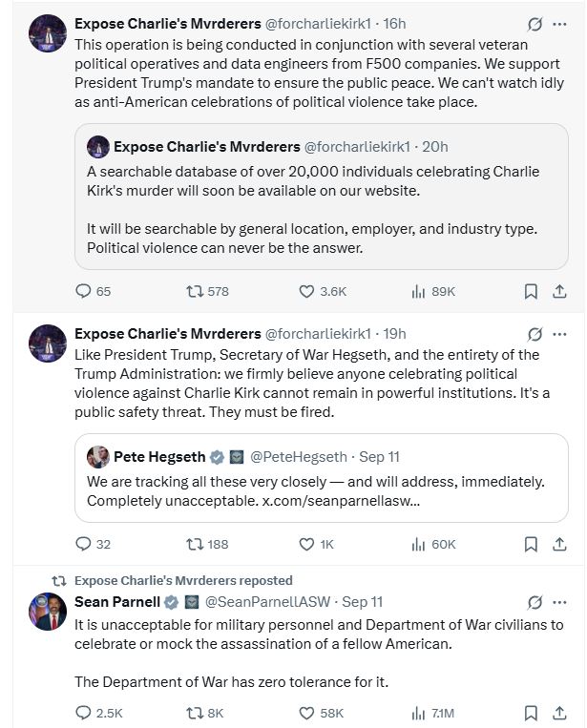Bookmark the Pete Hegseth quote post
The image size is (587, 728).
[x=531, y=545]
